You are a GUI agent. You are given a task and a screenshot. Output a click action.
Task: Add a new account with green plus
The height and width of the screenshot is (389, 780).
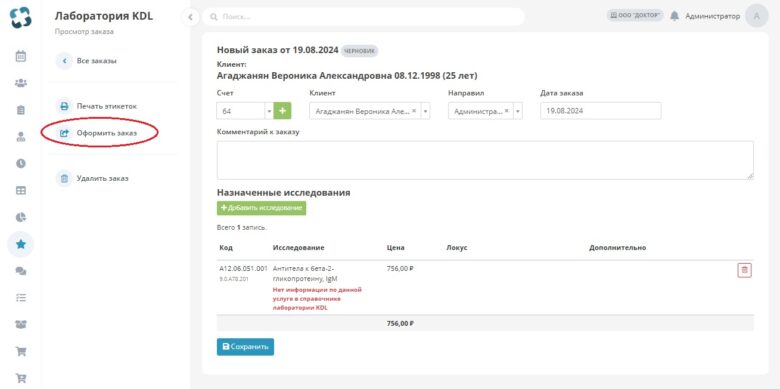283,110
